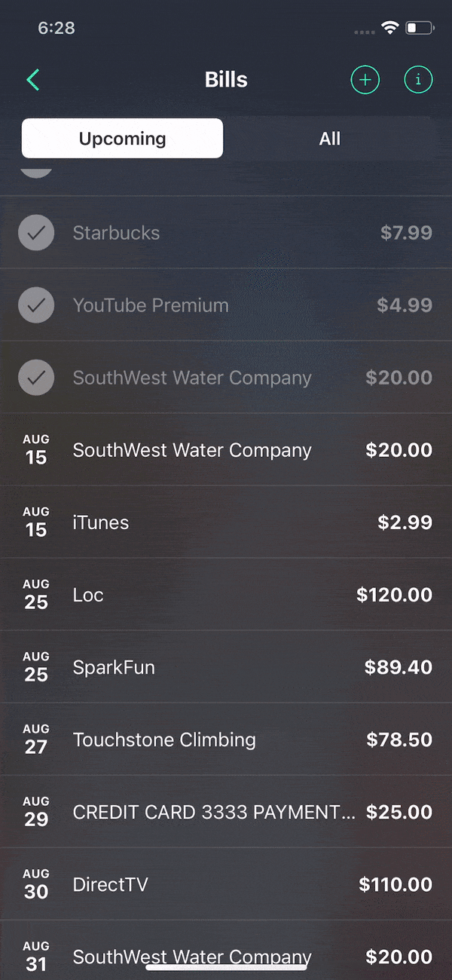Tap the $120.00 amount for Loc
The height and width of the screenshot is (980, 452).
pos(395,595)
